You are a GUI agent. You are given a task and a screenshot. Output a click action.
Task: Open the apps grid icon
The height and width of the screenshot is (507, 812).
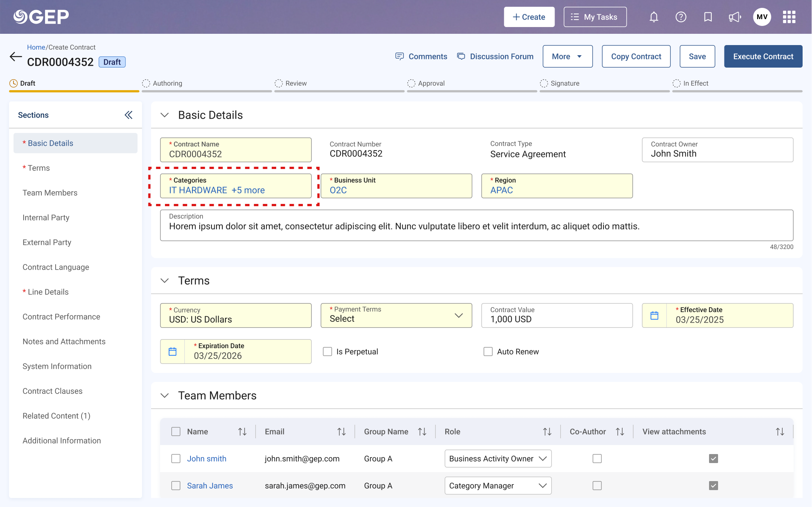tap(789, 17)
